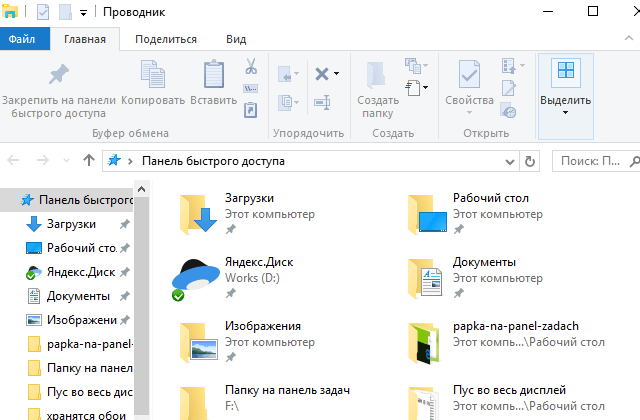The width and height of the screenshot is (640, 420).
Task: Select the Изображения folder in main pane
Action: pyautogui.click(x=249, y=342)
